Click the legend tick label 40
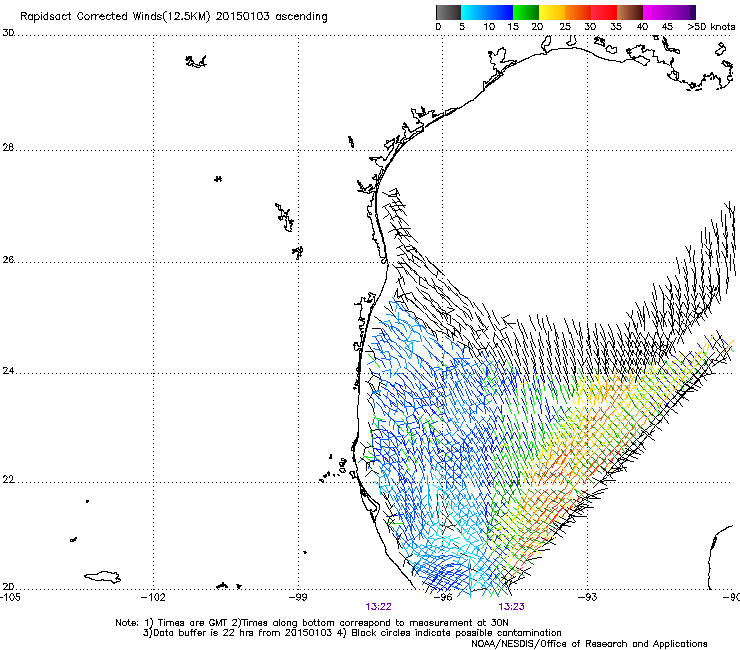This screenshot has height=650, width=740. [x=642, y=27]
